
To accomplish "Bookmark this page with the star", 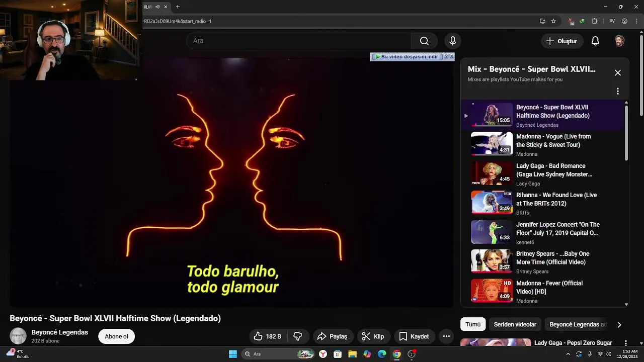I will (x=553, y=21).
